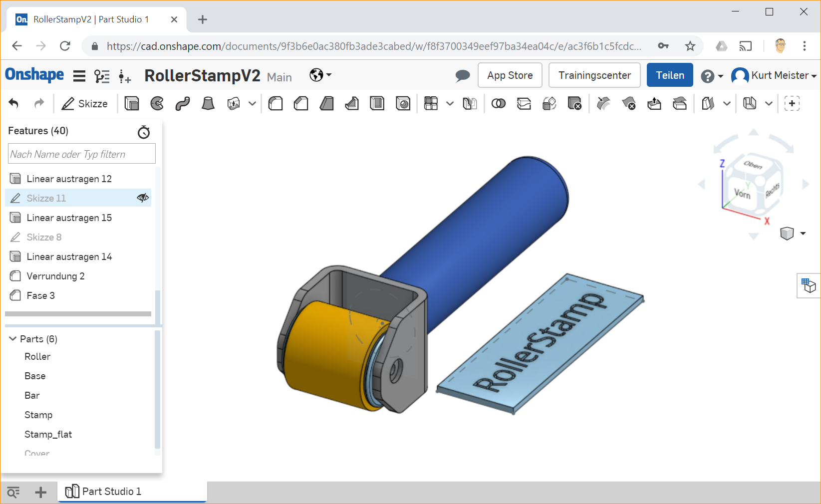Screen dimensions: 821x504
Task: Select the Sheet metal tool icon
Action: pos(750,103)
